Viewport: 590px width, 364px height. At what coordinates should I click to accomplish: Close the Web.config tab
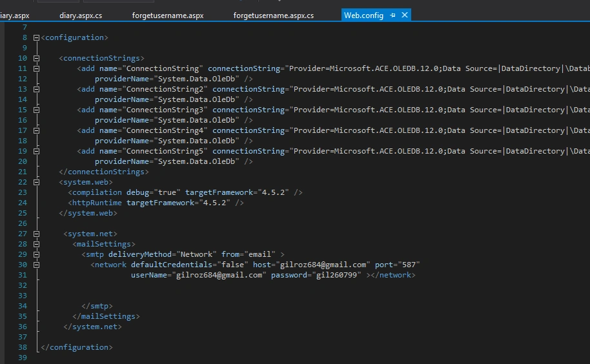405,15
